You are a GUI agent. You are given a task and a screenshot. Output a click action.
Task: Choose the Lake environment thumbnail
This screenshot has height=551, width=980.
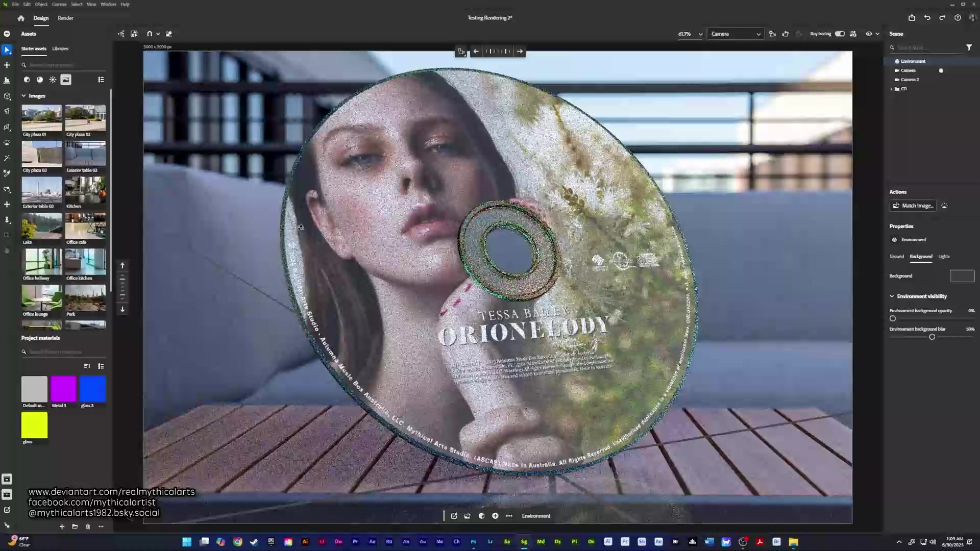[42, 226]
